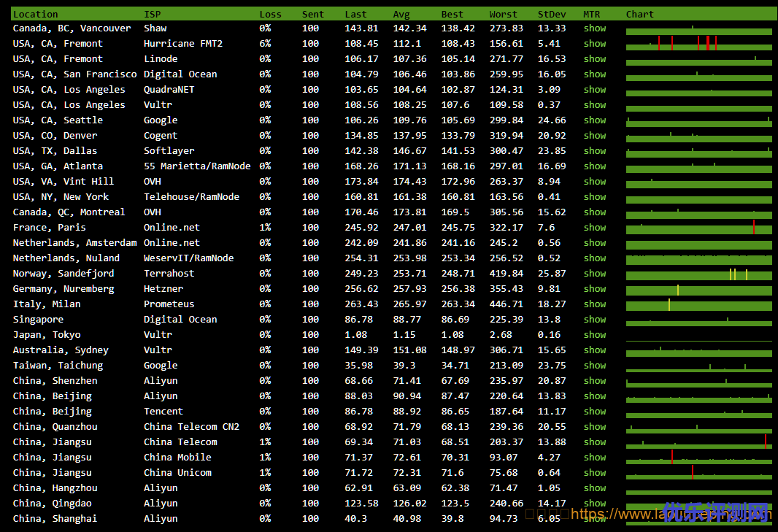Click the Worst column header
The width and height of the screenshot is (778, 532).
[503, 14]
